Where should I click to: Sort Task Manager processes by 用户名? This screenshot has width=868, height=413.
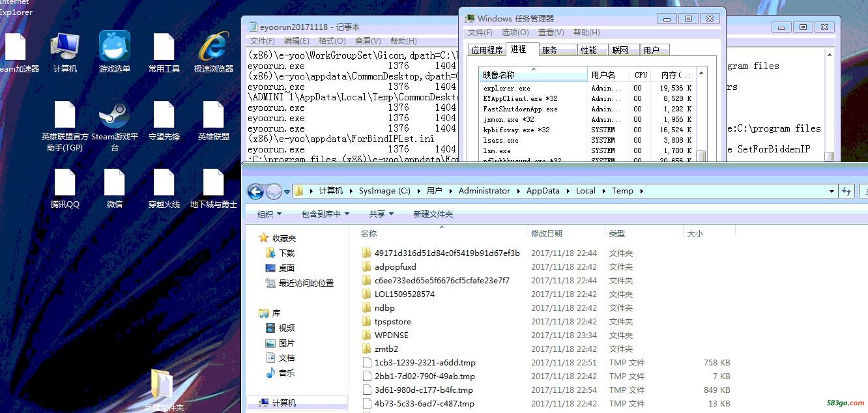pos(608,75)
